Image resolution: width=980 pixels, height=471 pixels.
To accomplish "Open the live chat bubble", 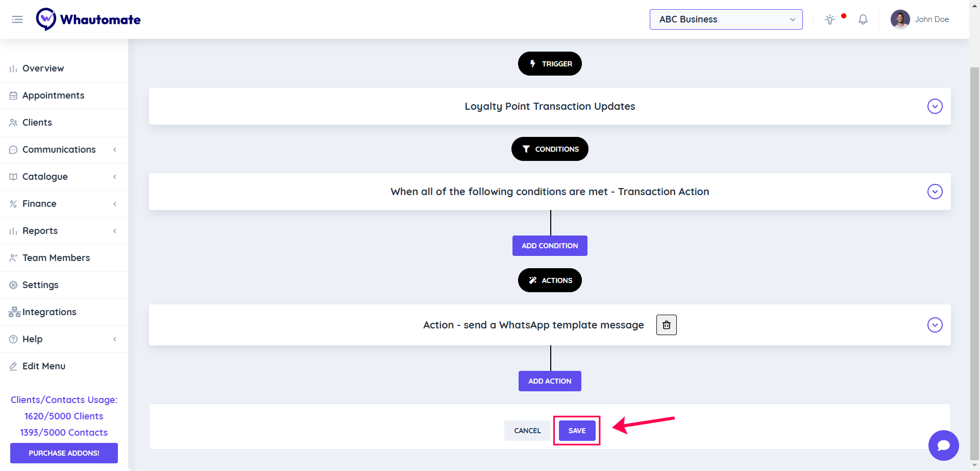I will [943, 445].
